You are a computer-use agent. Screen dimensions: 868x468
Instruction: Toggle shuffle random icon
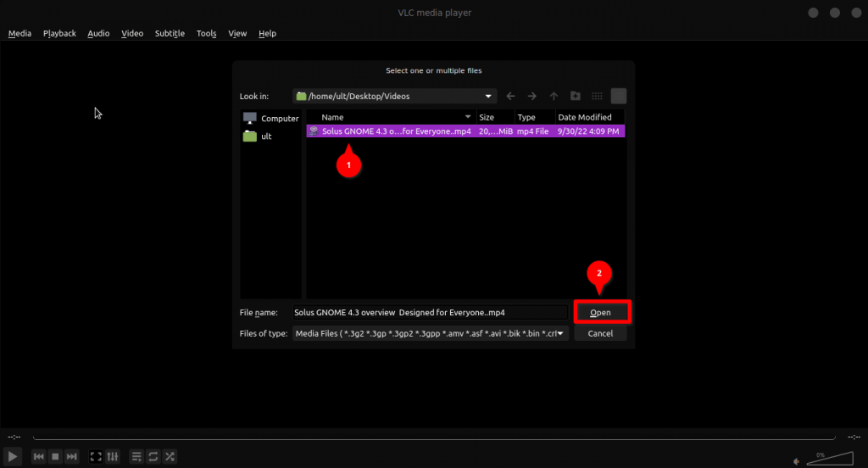tap(170, 456)
